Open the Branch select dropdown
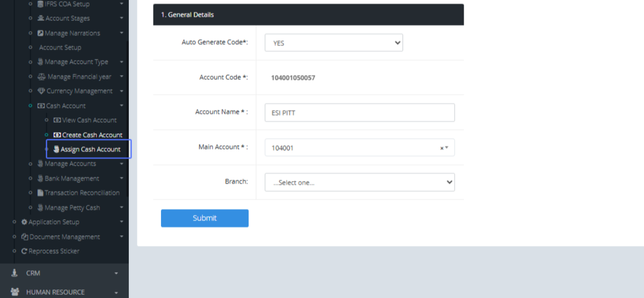 360,182
